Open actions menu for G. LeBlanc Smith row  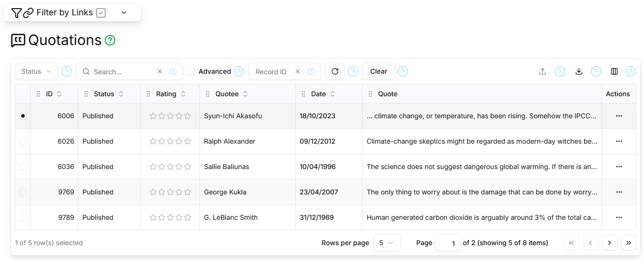(x=619, y=217)
